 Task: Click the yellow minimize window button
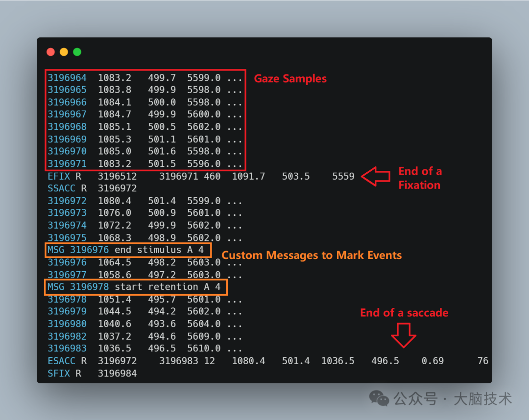tap(64, 52)
